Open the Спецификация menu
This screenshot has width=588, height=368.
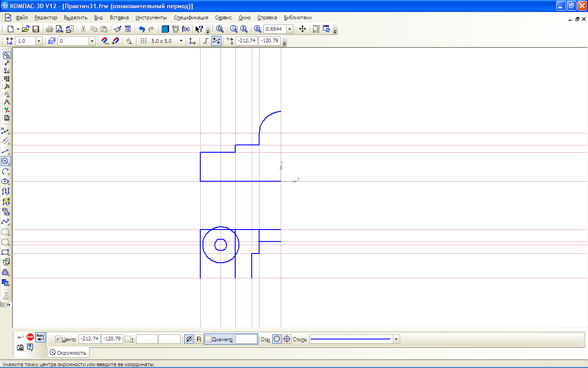pos(191,17)
